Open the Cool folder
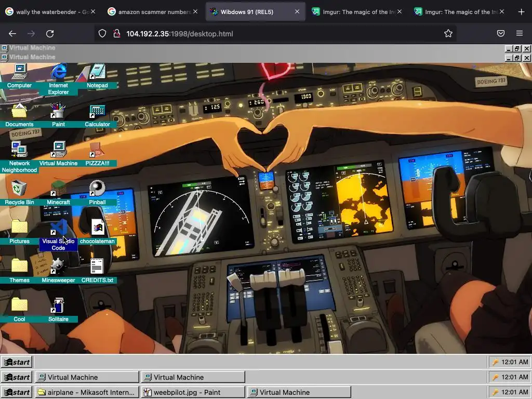 pyautogui.click(x=19, y=311)
